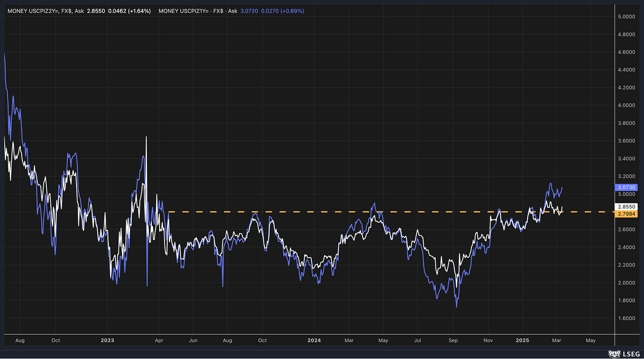Select the orange dashed horizontal level line
The height and width of the screenshot is (359, 644).
click(391, 212)
